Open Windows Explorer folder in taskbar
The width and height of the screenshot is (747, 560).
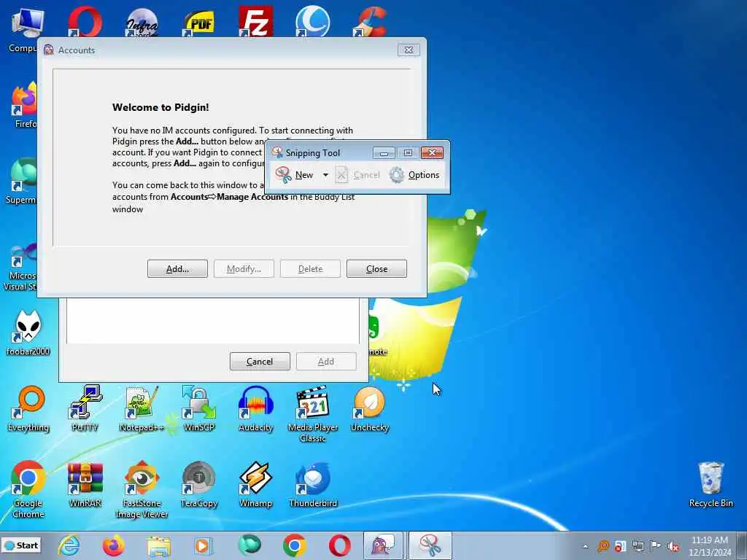pos(158,545)
